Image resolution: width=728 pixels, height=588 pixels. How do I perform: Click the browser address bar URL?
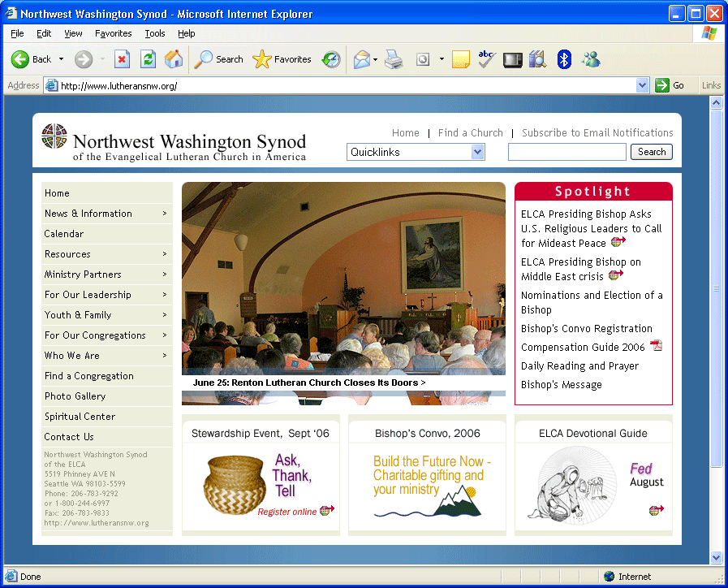(x=118, y=86)
